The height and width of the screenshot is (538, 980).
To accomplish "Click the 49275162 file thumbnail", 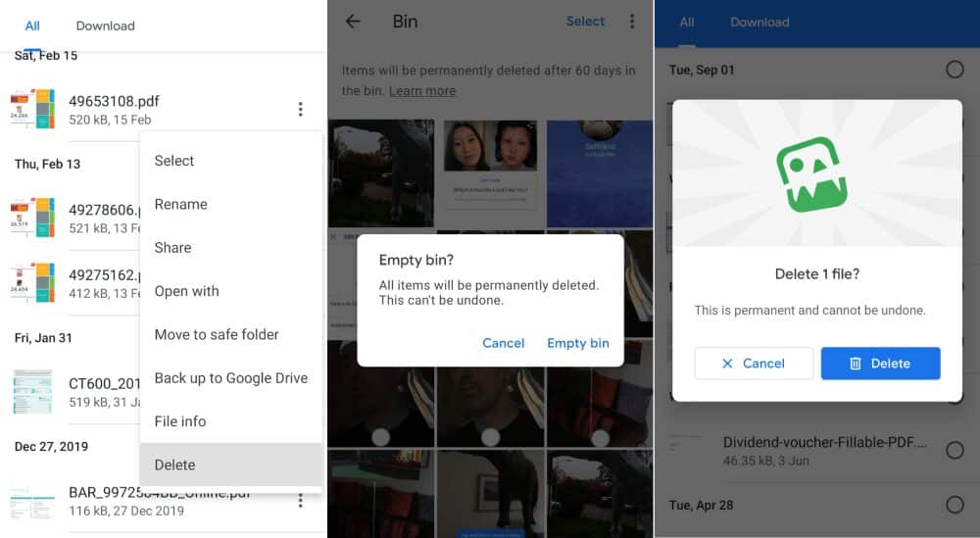I will click(x=32, y=282).
